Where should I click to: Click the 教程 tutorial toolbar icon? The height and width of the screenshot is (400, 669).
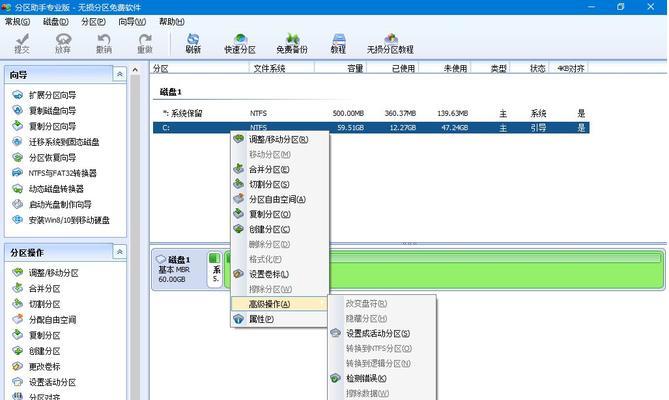coord(338,43)
